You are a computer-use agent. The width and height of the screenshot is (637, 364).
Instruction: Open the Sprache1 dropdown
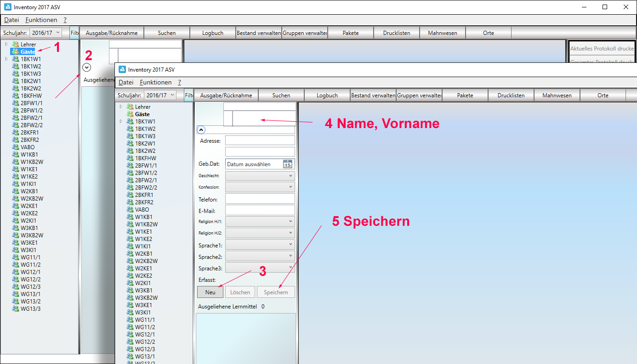[x=260, y=245]
